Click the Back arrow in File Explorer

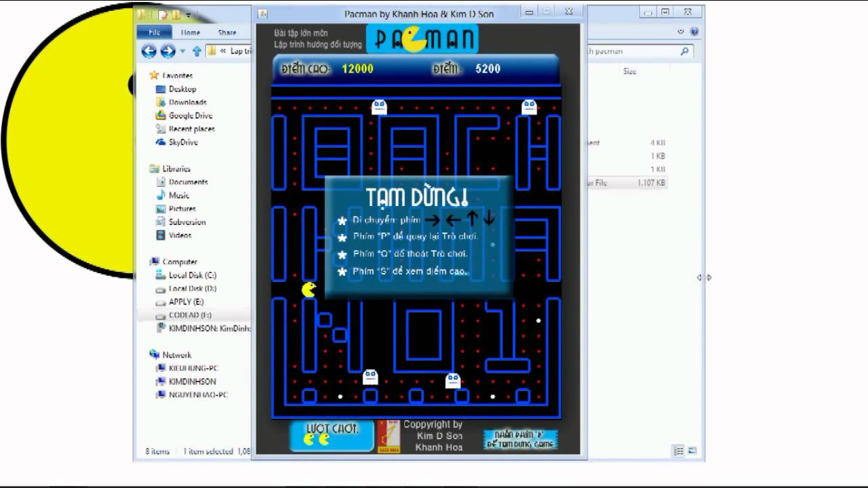pyautogui.click(x=149, y=51)
